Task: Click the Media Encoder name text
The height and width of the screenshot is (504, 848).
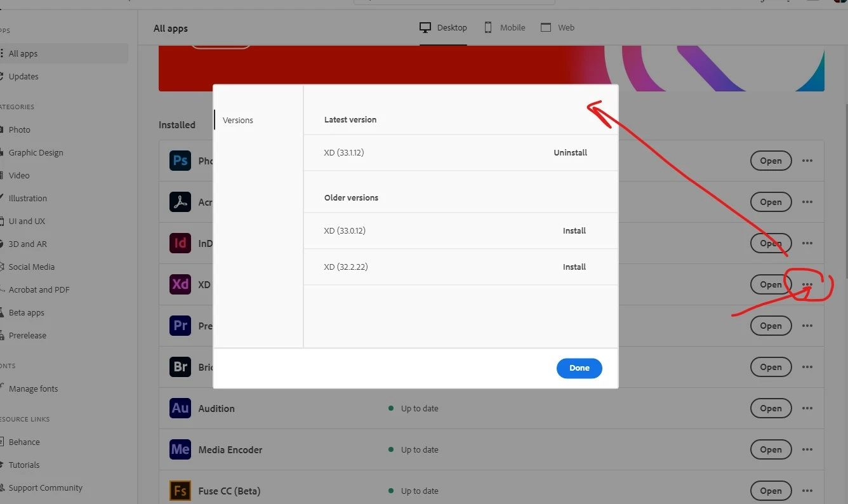Action: tap(230, 450)
